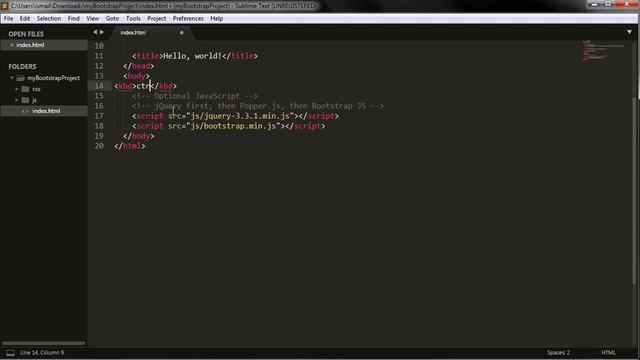Expand the css folder arrow
This screenshot has width=640, height=360.
(x=17, y=89)
